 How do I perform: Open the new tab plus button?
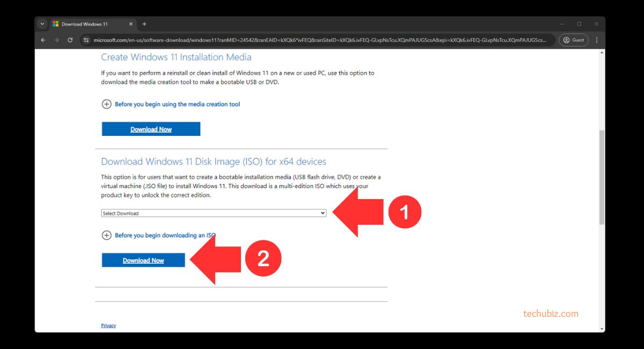144,24
